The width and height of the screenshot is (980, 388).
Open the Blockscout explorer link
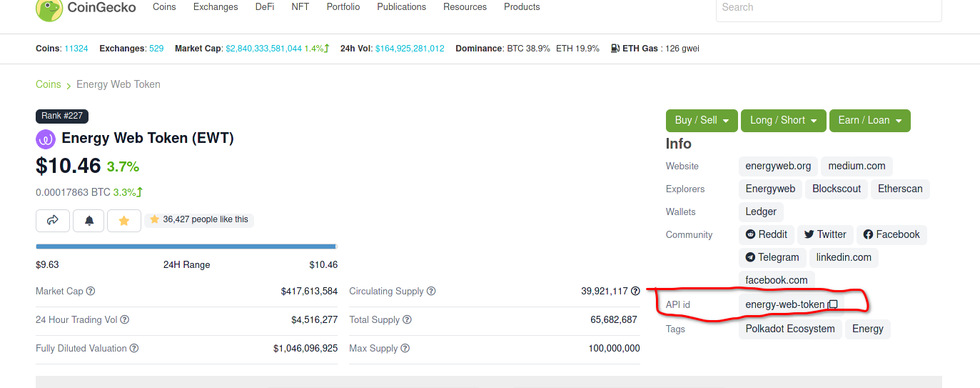point(837,189)
